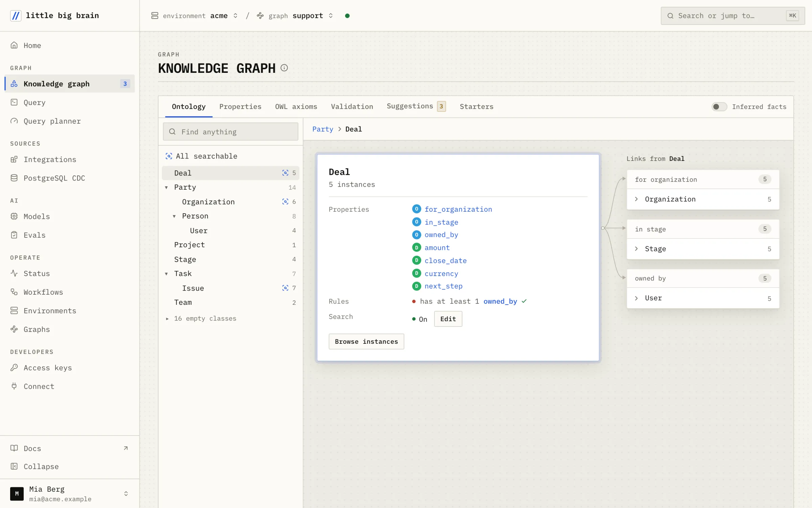
Task: Open PostgreSQL CDC source
Action: (x=69, y=178)
